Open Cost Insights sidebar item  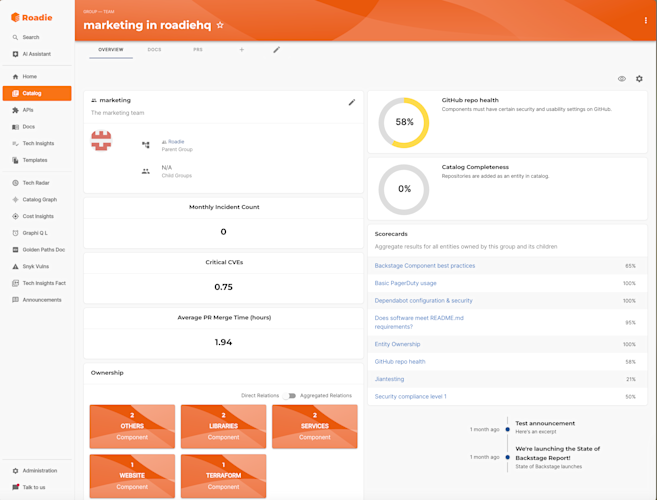point(37,216)
